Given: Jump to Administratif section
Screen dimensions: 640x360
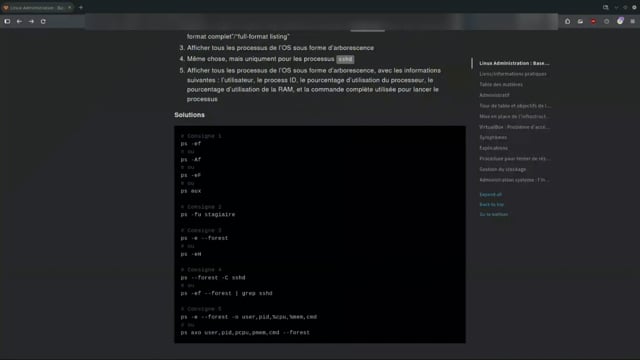Looking at the screenshot, I should click(494, 95).
